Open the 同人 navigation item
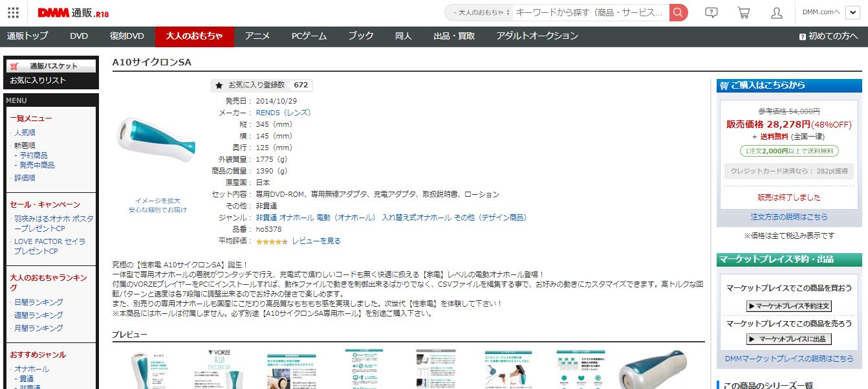The image size is (868, 389). 404,36
